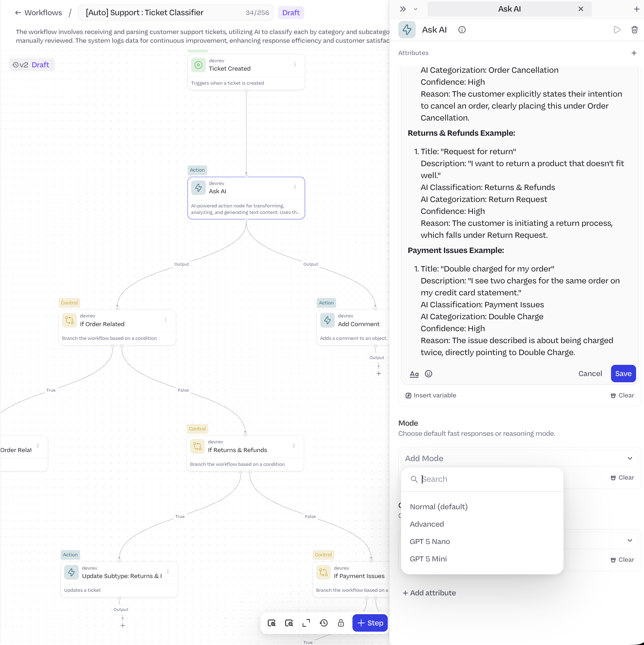
Task: Go back to Workflows via arrow
Action: click(x=18, y=13)
